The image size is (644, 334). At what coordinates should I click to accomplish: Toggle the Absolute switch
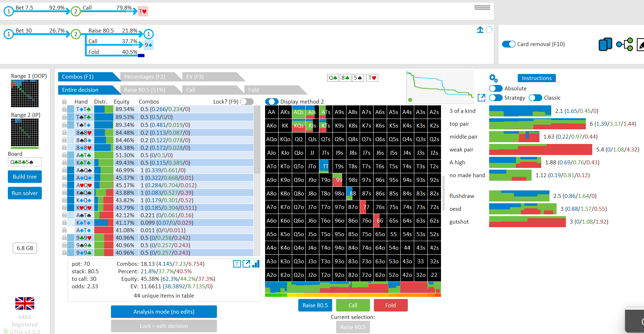(x=496, y=89)
